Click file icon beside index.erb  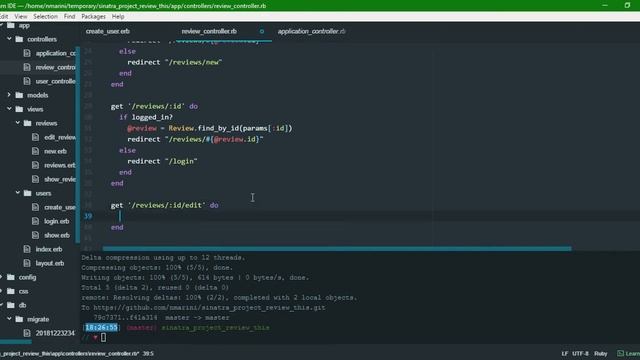(x=27, y=249)
